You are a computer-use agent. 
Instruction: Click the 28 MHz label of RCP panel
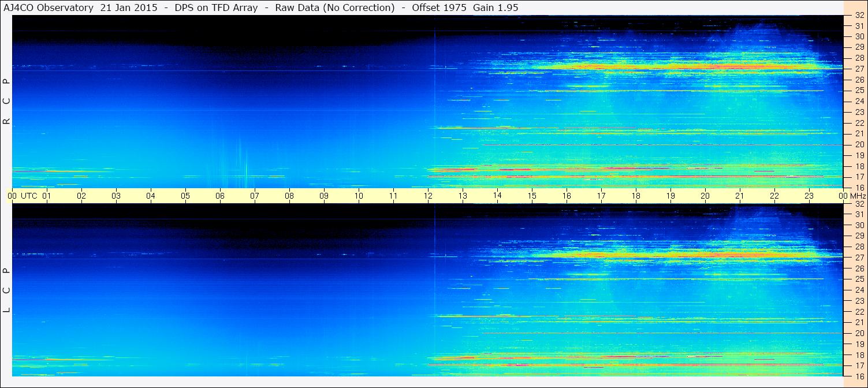point(859,58)
